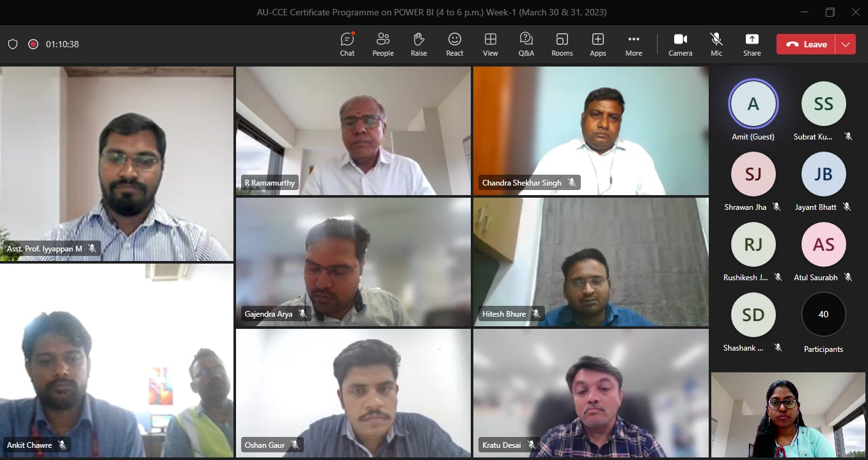Click muted mic icon beside Shrawan Jha
The image size is (868, 460).
[777, 207]
